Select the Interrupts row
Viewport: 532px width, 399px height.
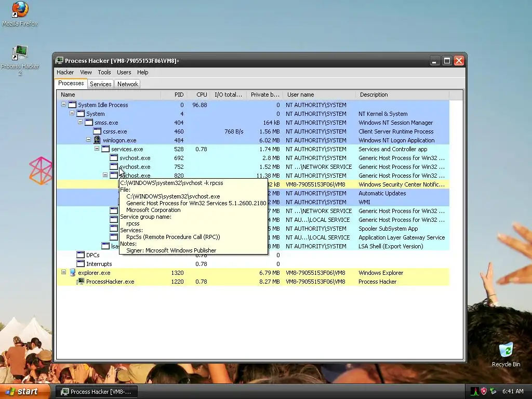pos(253,263)
